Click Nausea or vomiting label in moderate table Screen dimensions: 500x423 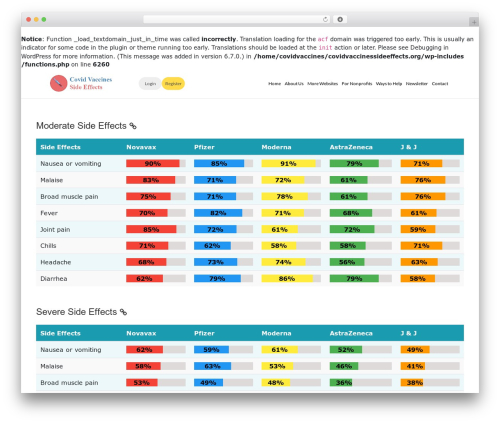[x=71, y=164]
